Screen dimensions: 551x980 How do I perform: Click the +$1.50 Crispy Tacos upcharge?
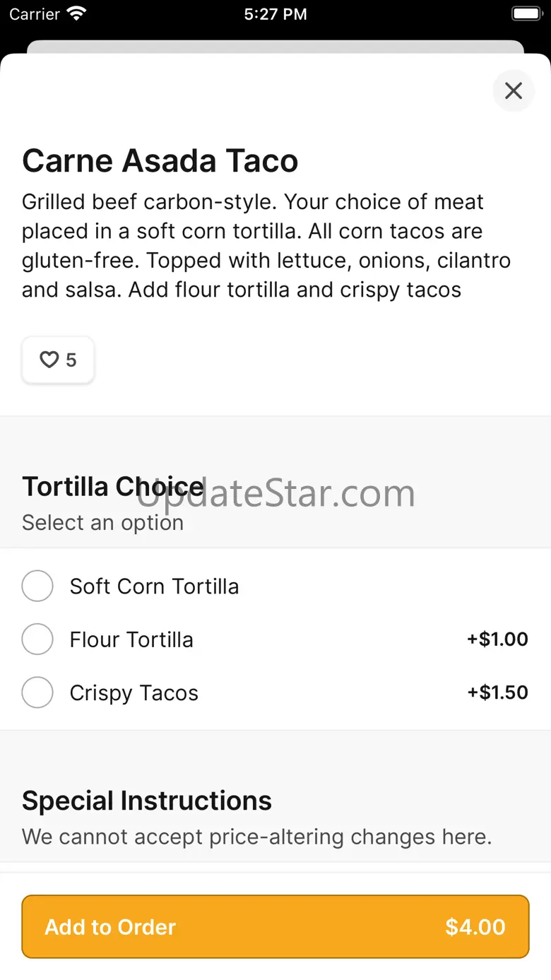click(497, 692)
